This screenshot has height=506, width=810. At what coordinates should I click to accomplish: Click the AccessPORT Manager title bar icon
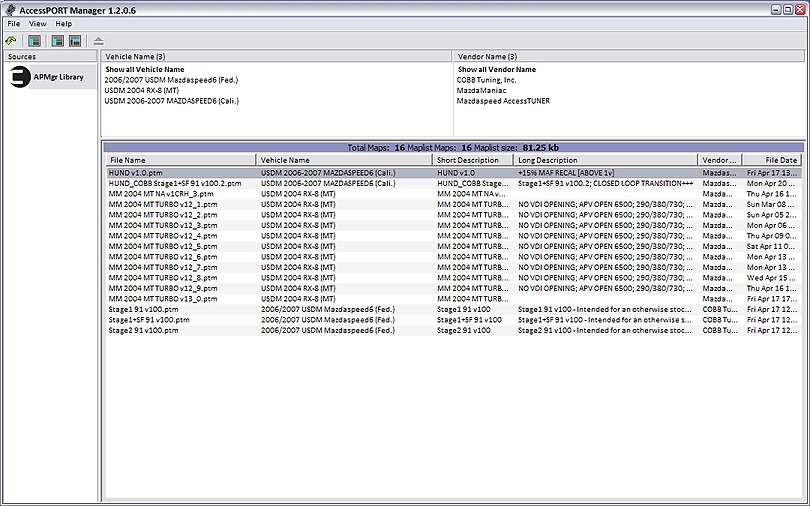(x=10, y=9)
